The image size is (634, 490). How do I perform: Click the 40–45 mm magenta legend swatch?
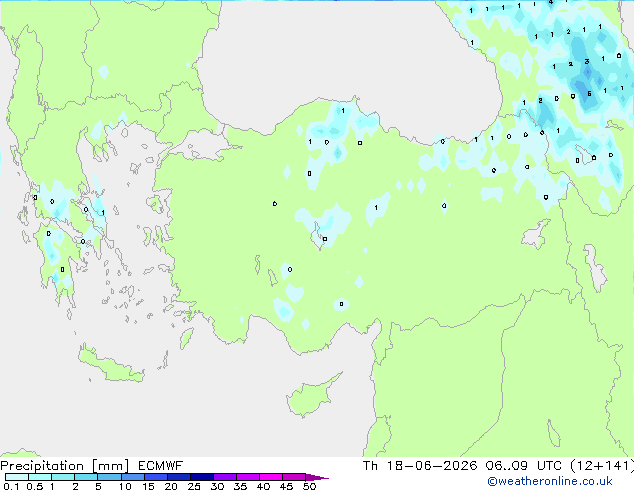271,477
